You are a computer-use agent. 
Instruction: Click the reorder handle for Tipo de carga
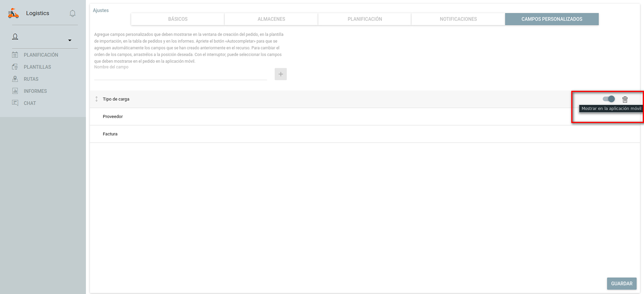click(x=97, y=99)
